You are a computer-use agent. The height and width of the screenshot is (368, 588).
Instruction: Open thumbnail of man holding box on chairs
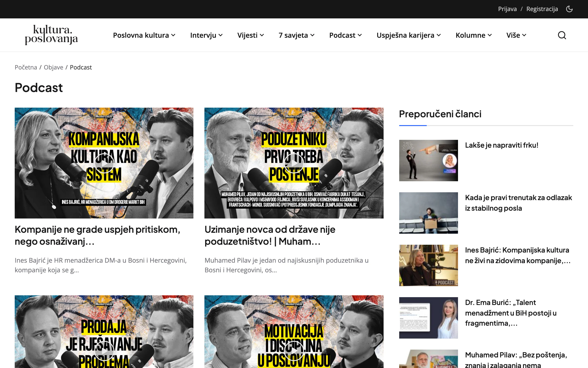(428, 213)
